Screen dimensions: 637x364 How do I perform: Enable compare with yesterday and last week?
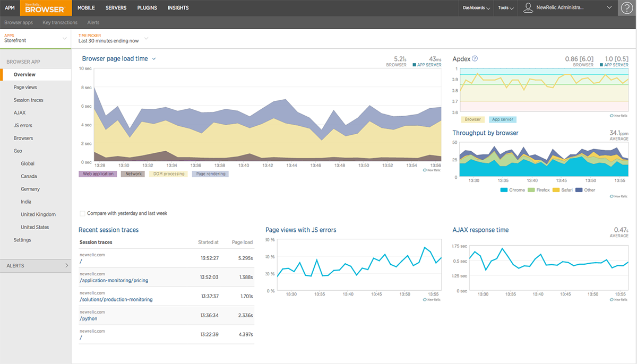[82, 213]
